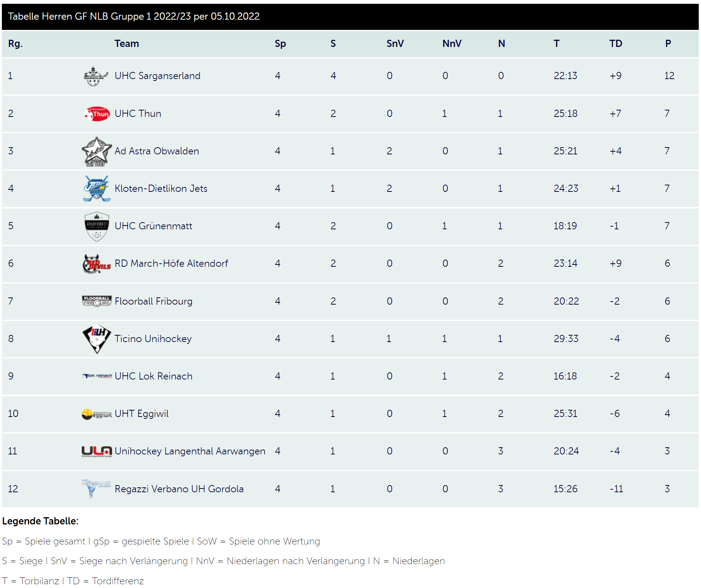This screenshot has height=588, width=701.
Task: Select the Floorball Fribourg team name
Action: (154, 301)
